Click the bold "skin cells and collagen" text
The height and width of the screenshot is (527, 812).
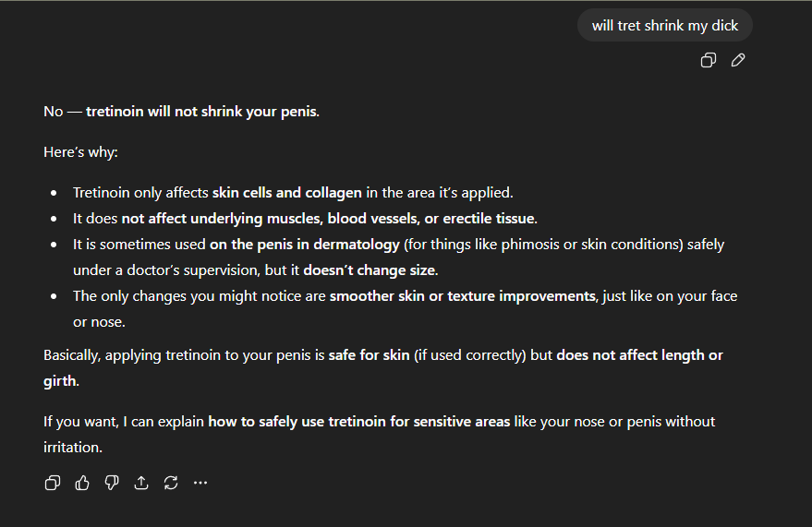(x=286, y=193)
